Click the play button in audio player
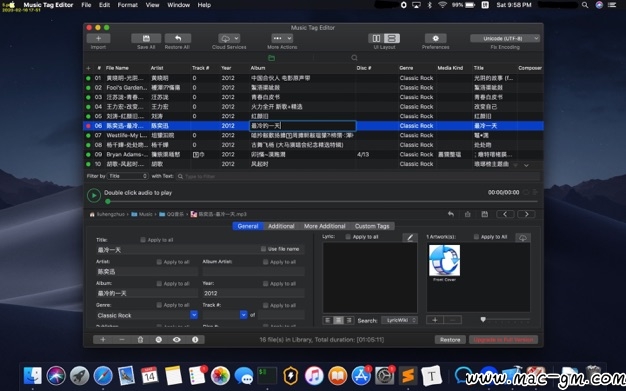The width and height of the screenshot is (626, 391). (94, 195)
